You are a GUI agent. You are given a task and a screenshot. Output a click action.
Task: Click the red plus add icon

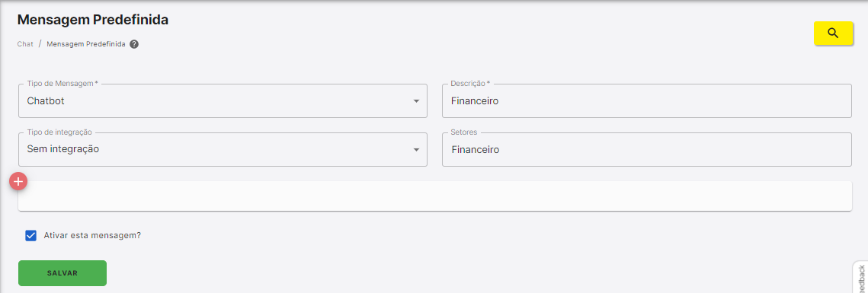click(18, 181)
